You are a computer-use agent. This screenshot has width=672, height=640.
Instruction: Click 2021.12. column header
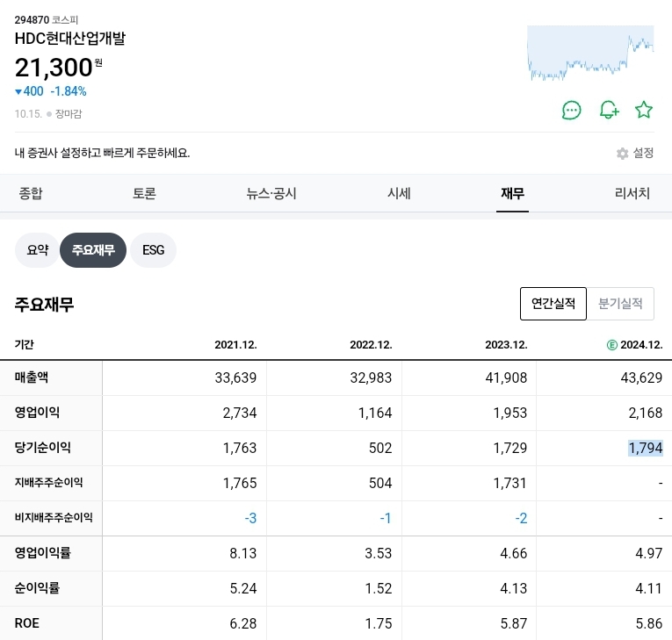pos(235,345)
